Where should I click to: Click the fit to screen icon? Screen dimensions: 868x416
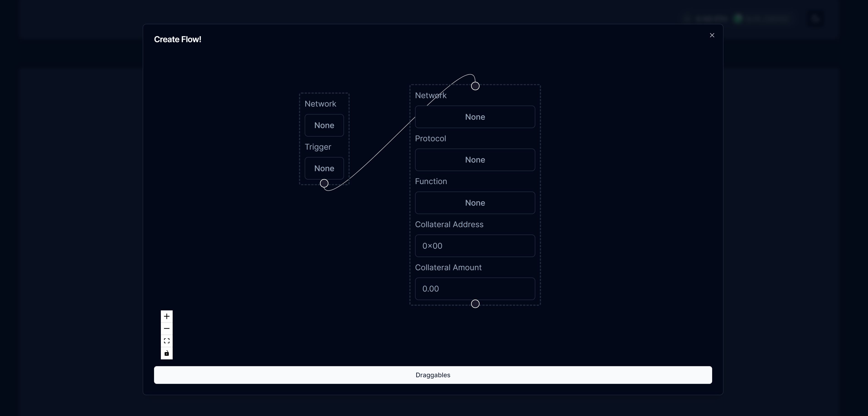tap(167, 340)
